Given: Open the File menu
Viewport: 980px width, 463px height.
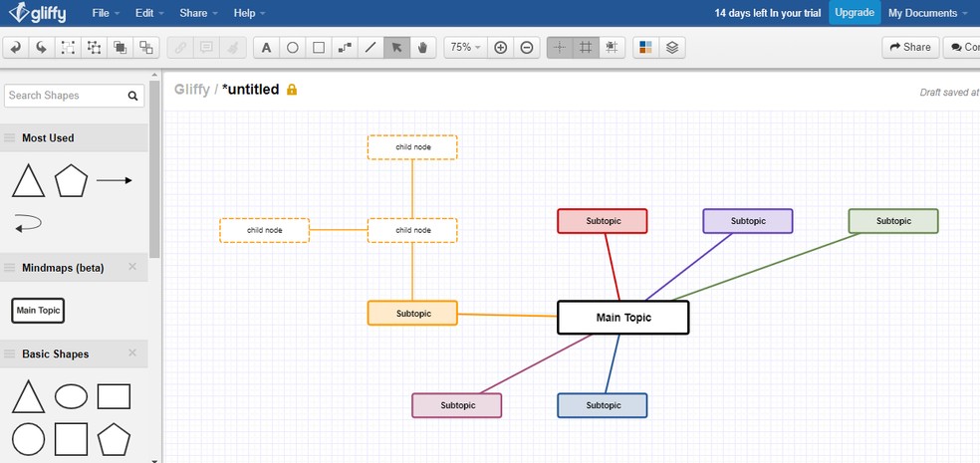Looking at the screenshot, I should [x=106, y=13].
